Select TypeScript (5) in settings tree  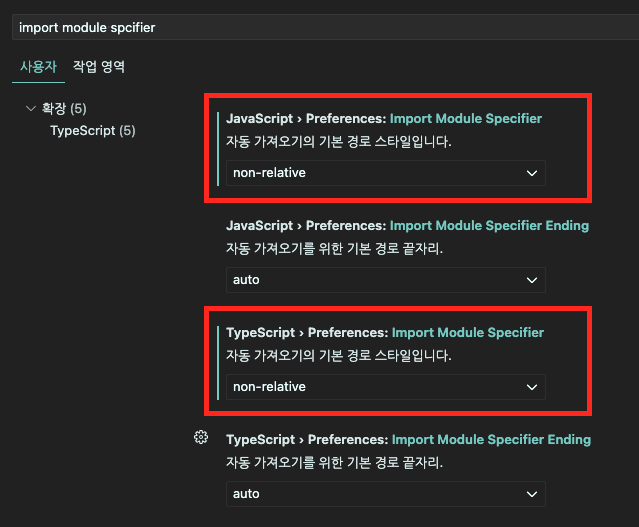click(93, 130)
